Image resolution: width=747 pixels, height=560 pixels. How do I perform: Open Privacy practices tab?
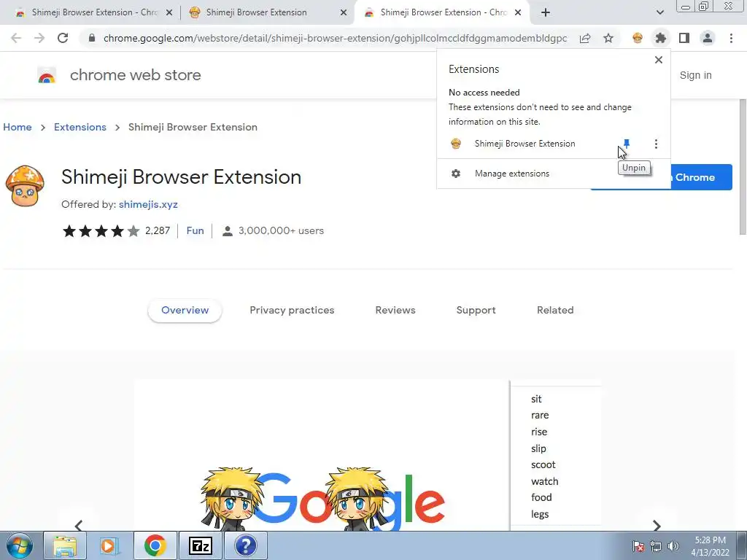click(x=292, y=310)
